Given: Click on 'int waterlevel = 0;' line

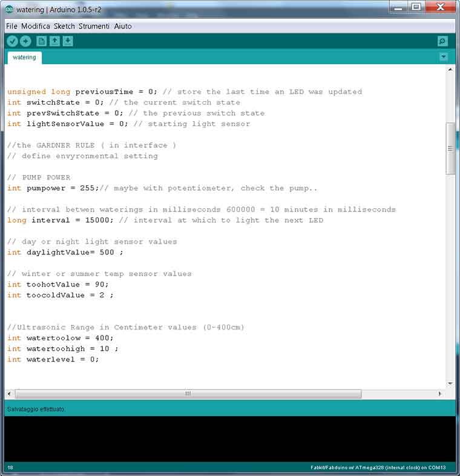Looking at the screenshot, I should (53, 359).
